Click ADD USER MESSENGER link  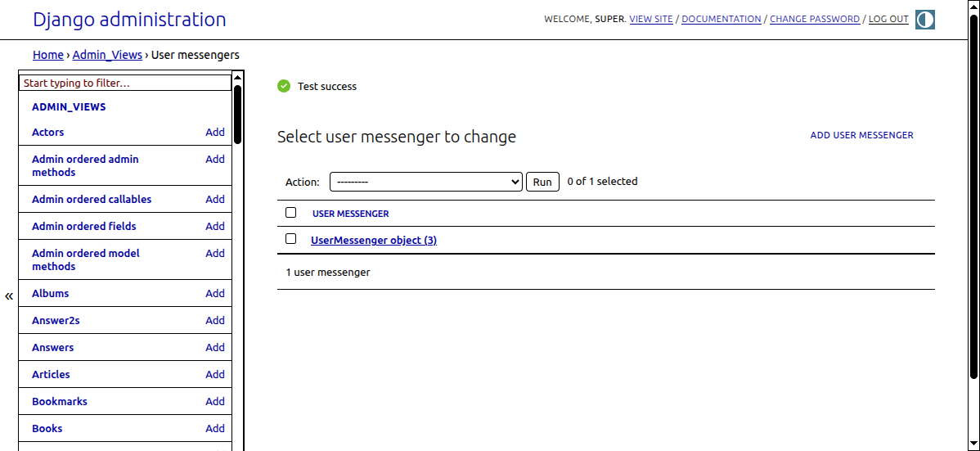862,135
